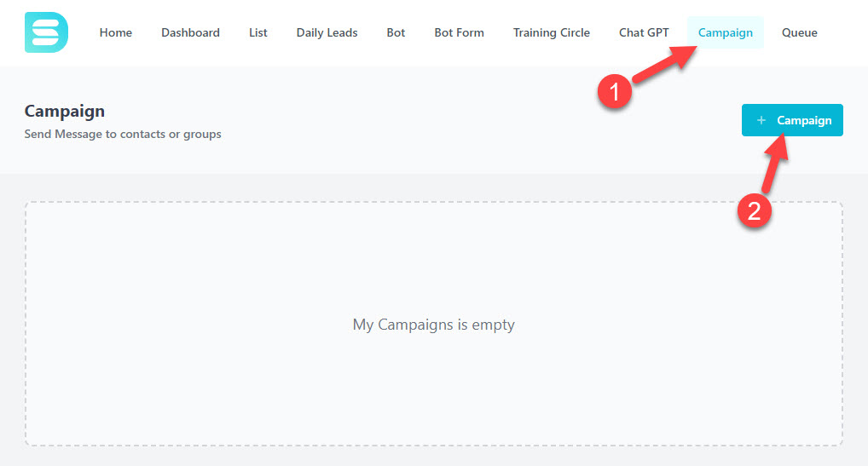The width and height of the screenshot is (868, 466).
Task: Select the highlighted Campaign nav tab
Action: (725, 32)
